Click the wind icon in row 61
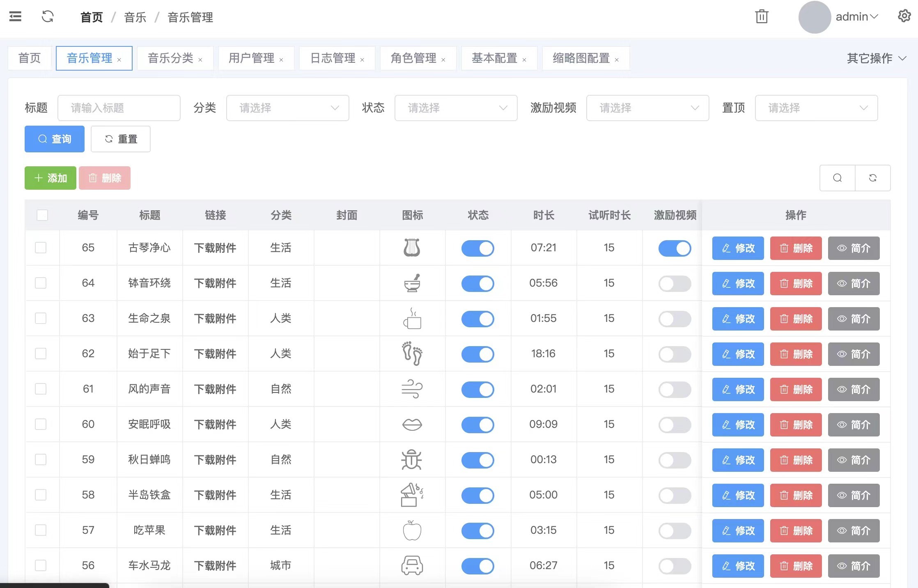This screenshot has width=918, height=588. (412, 389)
